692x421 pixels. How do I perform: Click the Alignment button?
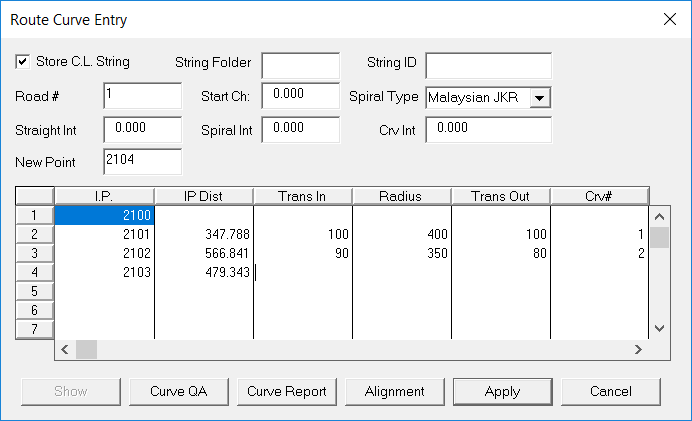(x=394, y=391)
